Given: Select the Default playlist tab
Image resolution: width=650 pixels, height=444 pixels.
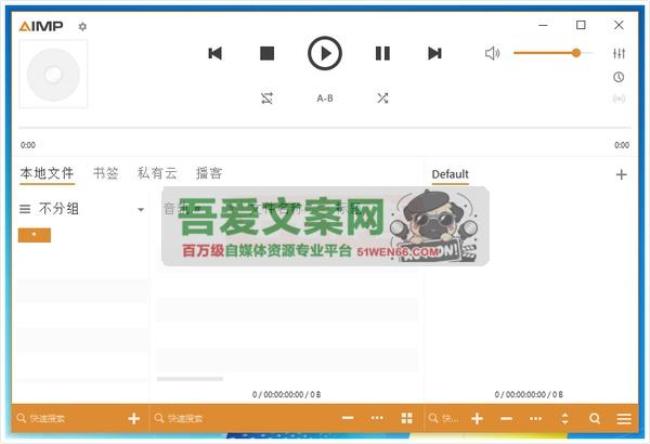Looking at the screenshot, I should coord(450,174).
